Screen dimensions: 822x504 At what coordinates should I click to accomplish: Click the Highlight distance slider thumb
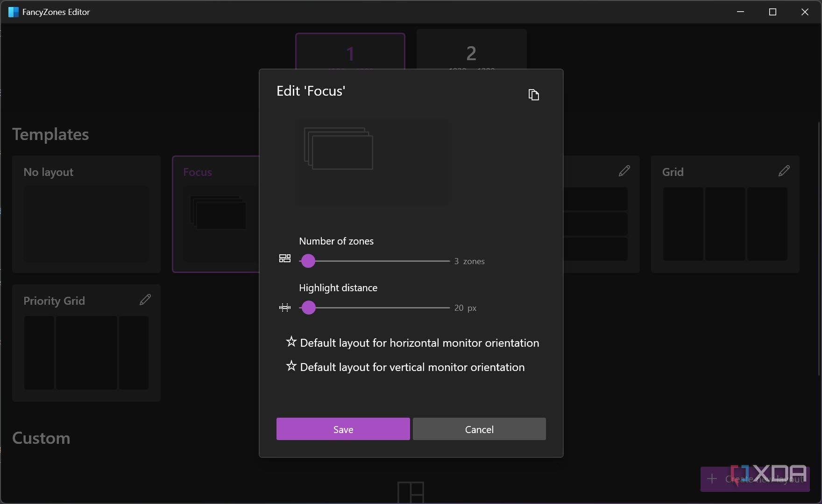tap(308, 308)
